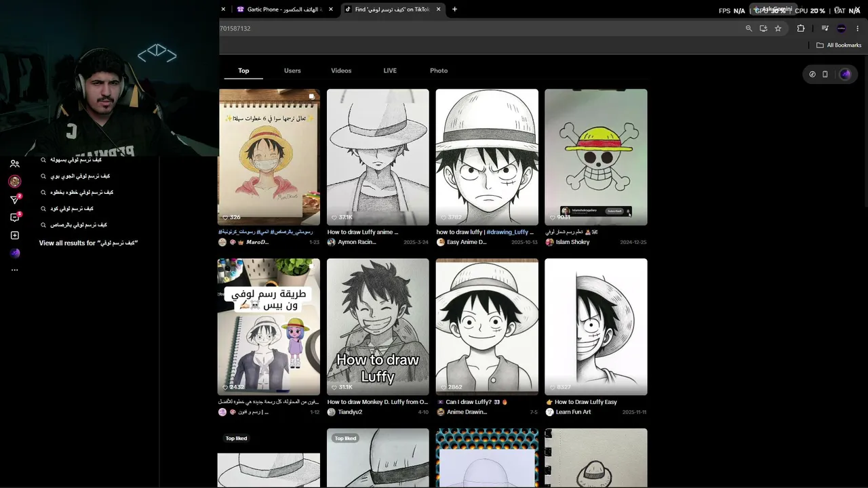Open the 'Can I draw Luffy?' video thumbnail
This screenshot has height=488, width=868.
tap(487, 327)
